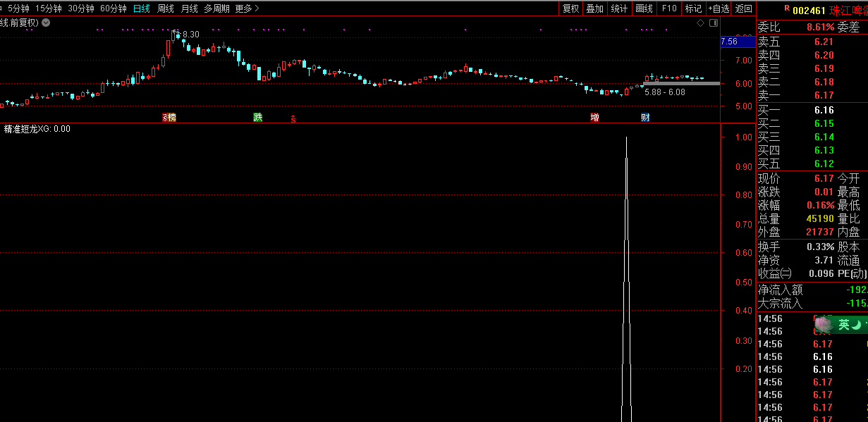The height and width of the screenshot is (422, 868).
Task: Click the small square icon beside the diamond
Action: [713, 23]
